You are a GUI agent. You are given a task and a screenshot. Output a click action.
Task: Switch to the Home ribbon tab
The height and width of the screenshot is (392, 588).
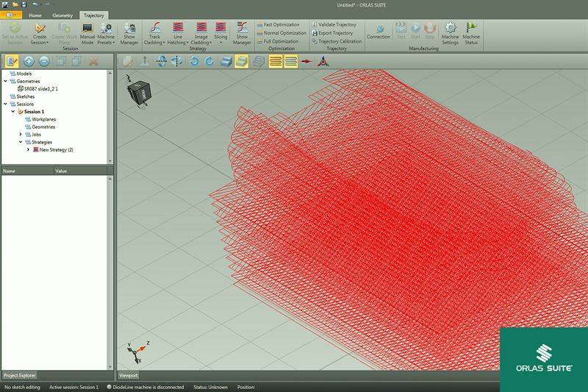[x=35, y=15]
